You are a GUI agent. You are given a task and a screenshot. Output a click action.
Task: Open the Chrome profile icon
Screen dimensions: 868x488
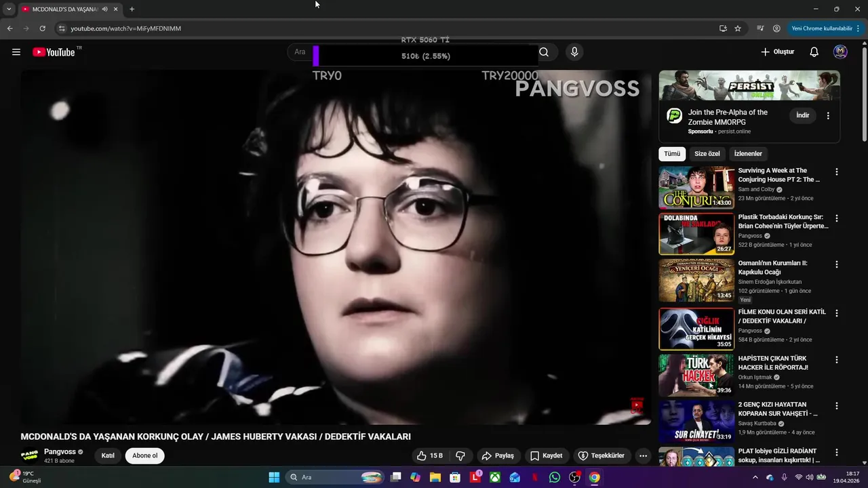coord(776,28)
